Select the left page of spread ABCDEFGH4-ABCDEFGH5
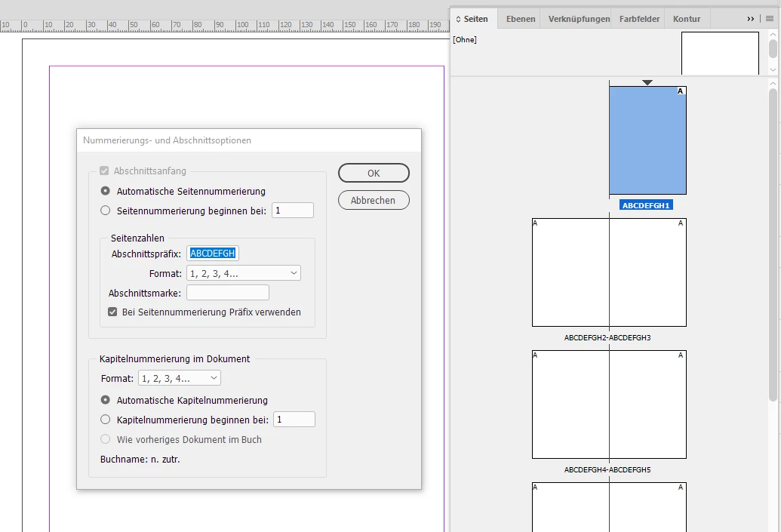 coord(570,404)
